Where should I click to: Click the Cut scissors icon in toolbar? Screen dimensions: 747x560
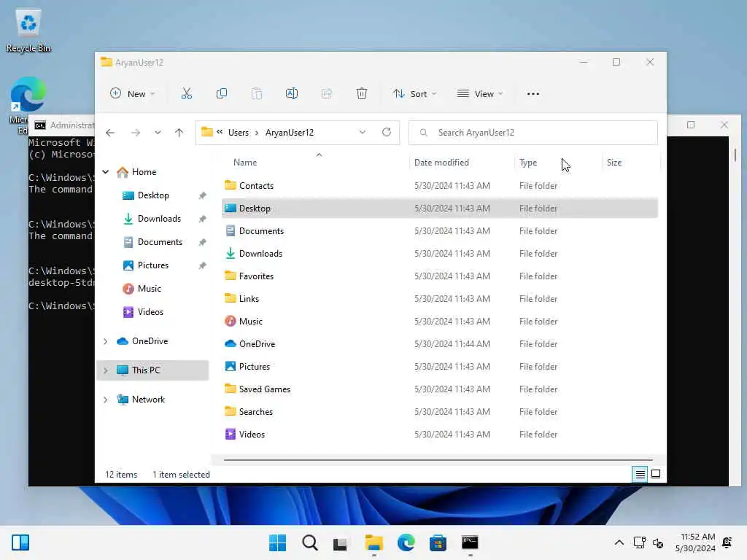coord(186,94)
